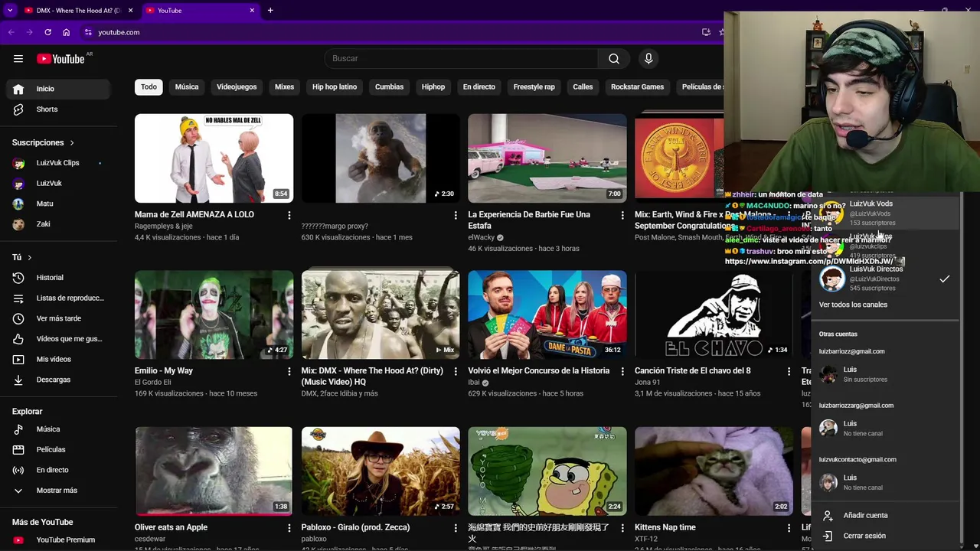The image size is (980, 551).
Task: Click Cerrar sesión in account menu
Action: point(884,536)
